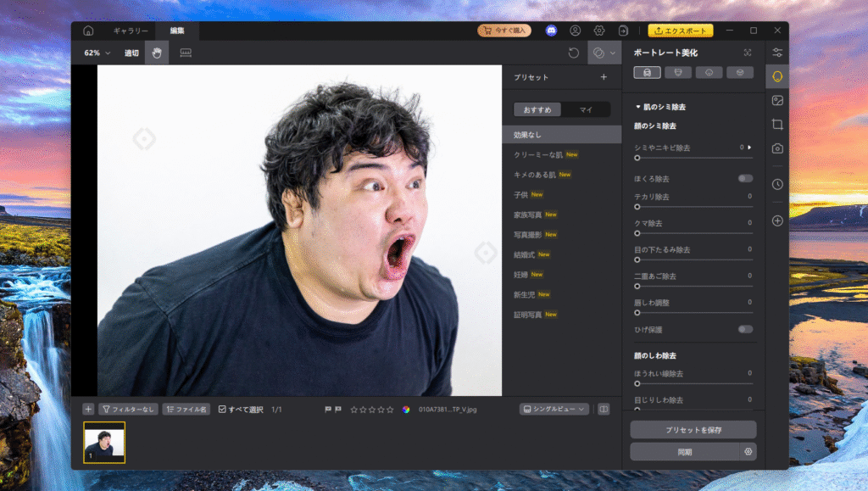Open the 62% zoom level dropdown
868x491 pixels.
[x=97, y=53]
